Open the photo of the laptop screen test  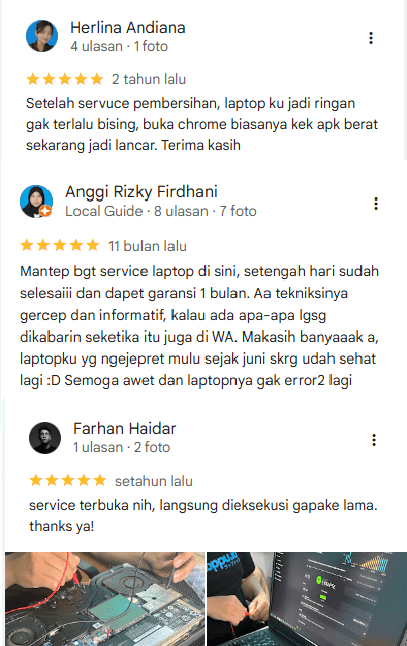pyautogui.click(x=307, y=599)
